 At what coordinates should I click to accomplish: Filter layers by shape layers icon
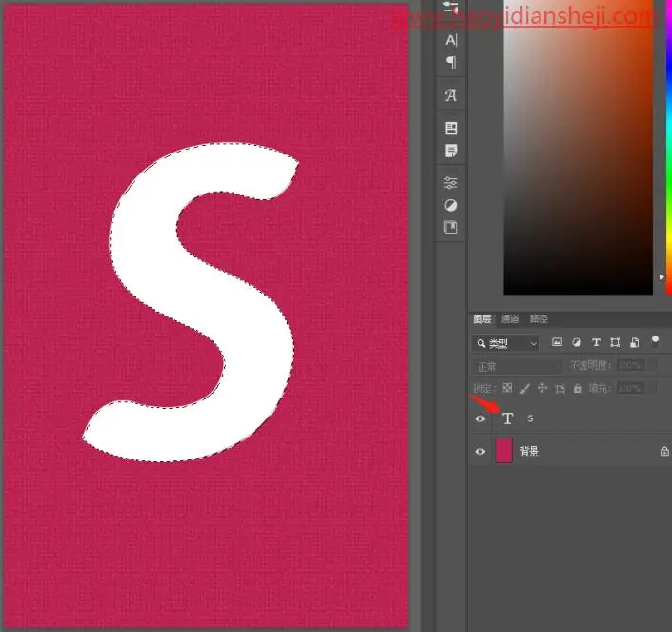[x=615, y=342]
